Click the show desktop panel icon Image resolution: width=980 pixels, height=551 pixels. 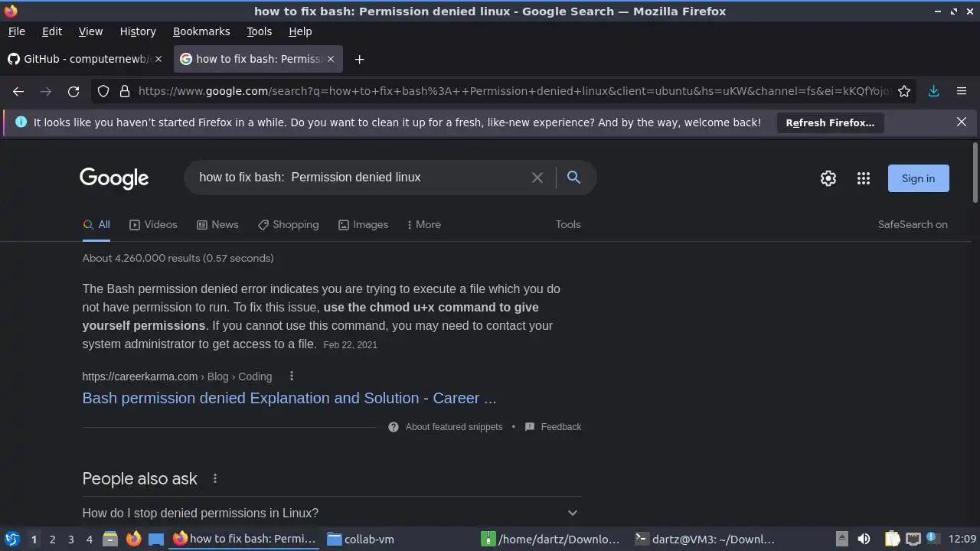[x=156, y=539]
